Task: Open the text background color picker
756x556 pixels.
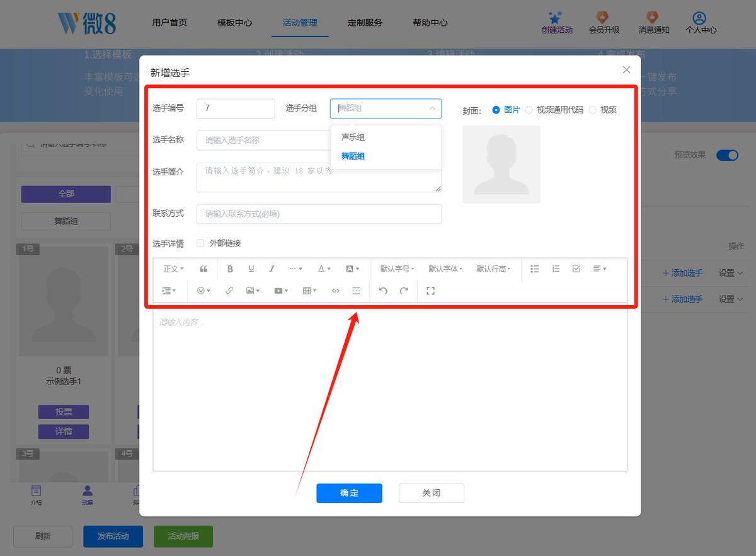Action: (x=353, y=269)
